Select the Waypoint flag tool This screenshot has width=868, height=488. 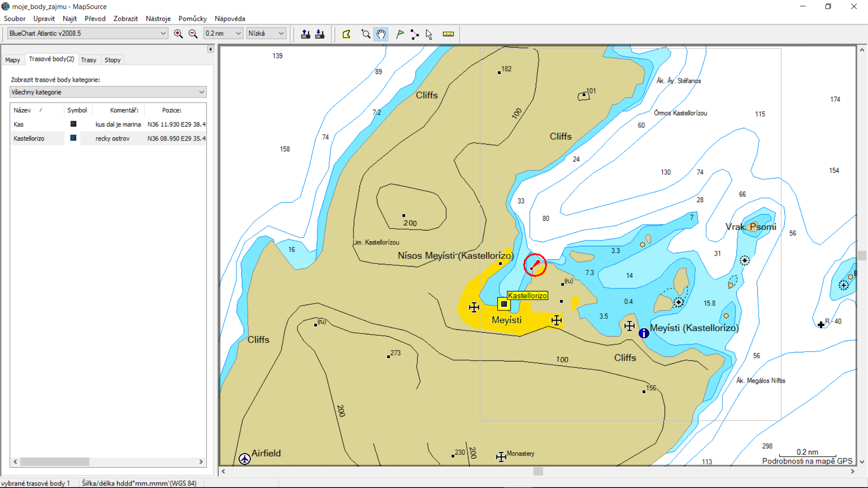400,34
